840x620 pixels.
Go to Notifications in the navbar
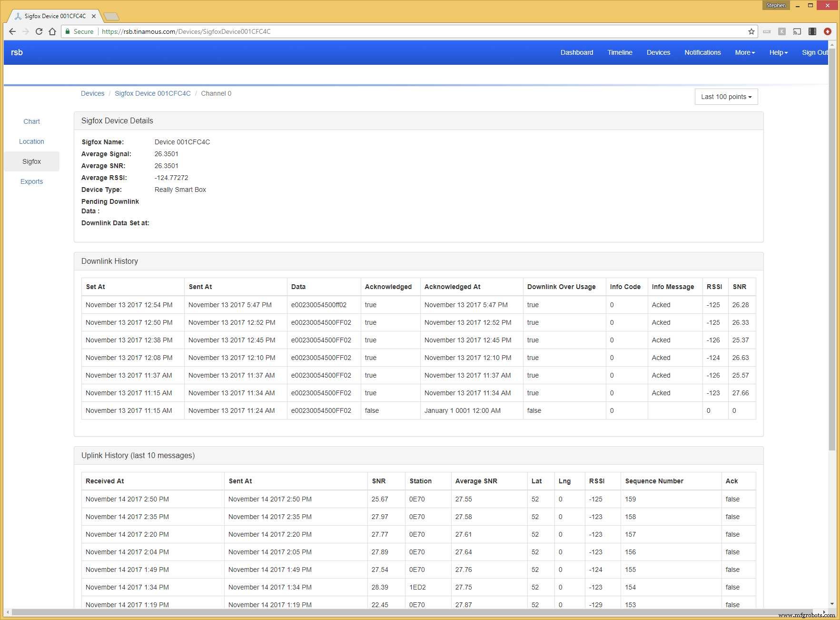(702, 52)
